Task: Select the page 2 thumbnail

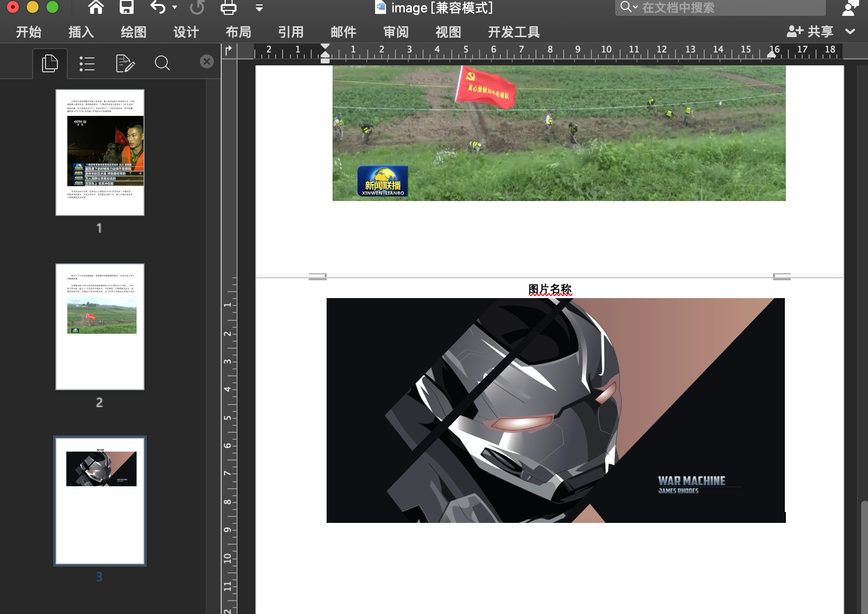Action: click(x=100, y=327)
